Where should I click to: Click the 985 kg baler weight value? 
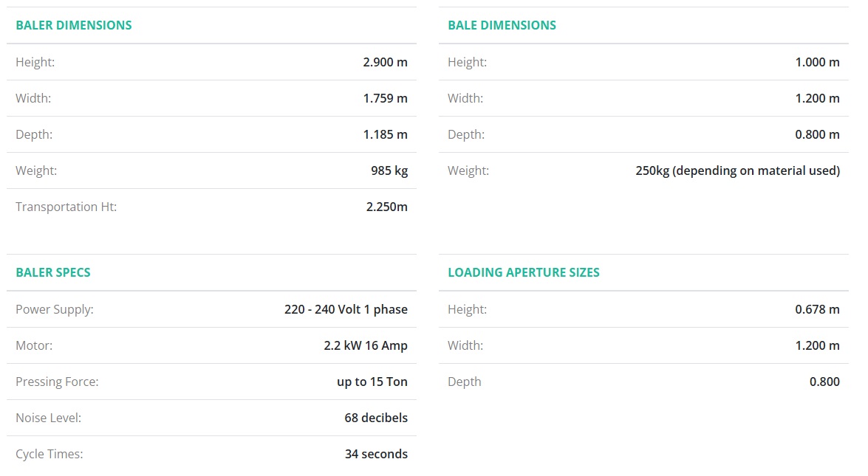coord(389,170)
